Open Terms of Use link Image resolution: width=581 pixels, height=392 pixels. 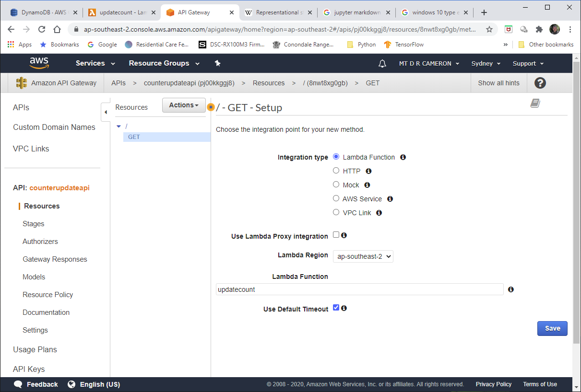pos(540,384)
